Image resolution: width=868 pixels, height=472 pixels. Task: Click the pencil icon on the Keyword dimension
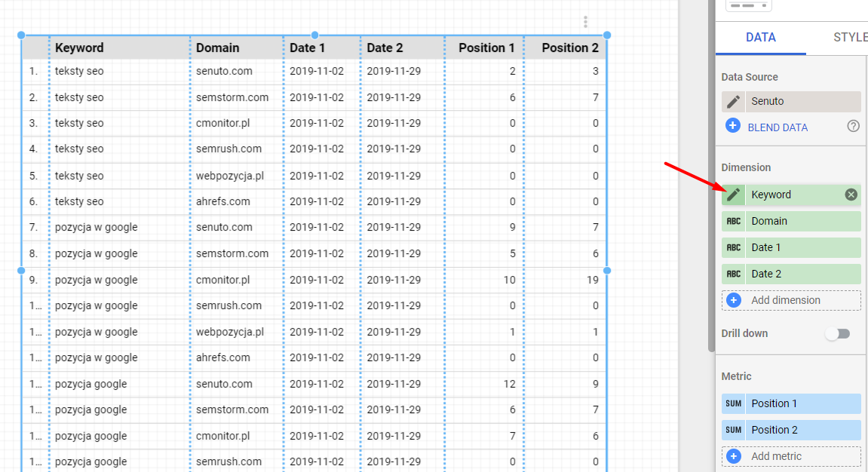coord(733,195)
